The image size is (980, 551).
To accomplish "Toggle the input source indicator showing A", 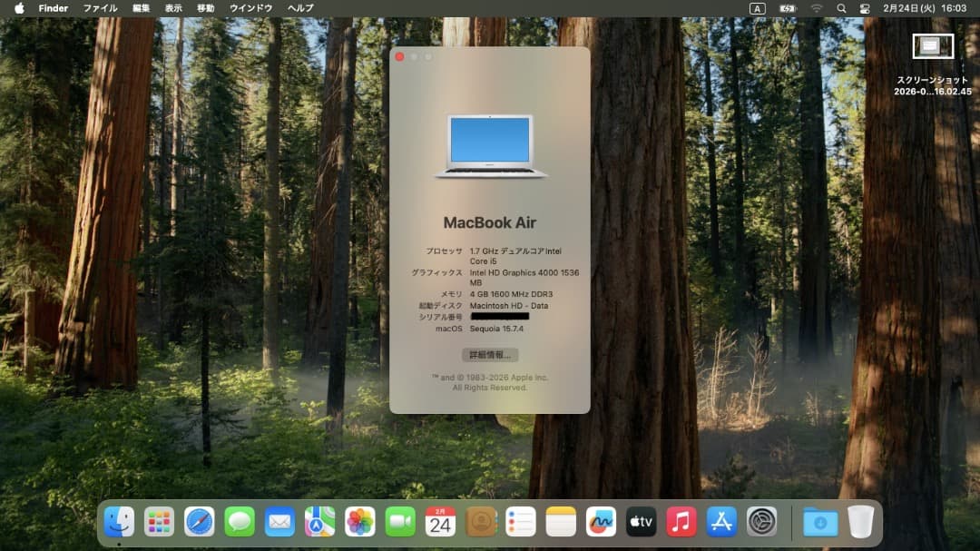I will tap(759, 8).
